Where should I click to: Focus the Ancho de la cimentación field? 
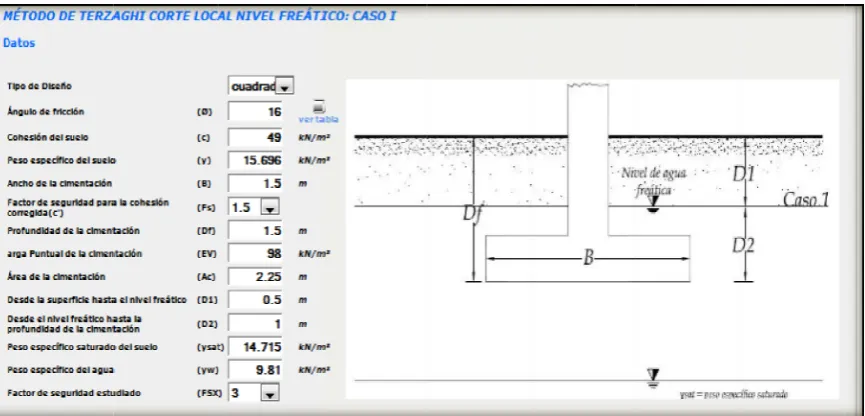click(x=255, y=183)
